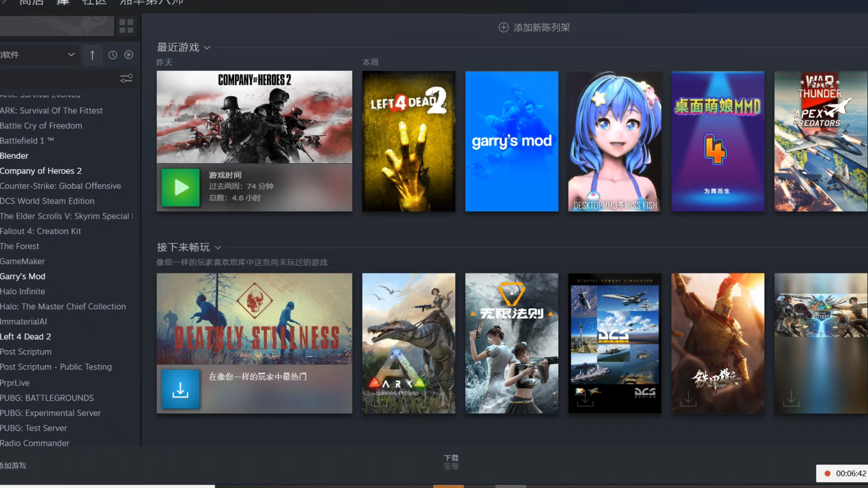Click the plus icon to add new shelf
The height and width of the screenshot is (488, 868).
coord(504,28)
